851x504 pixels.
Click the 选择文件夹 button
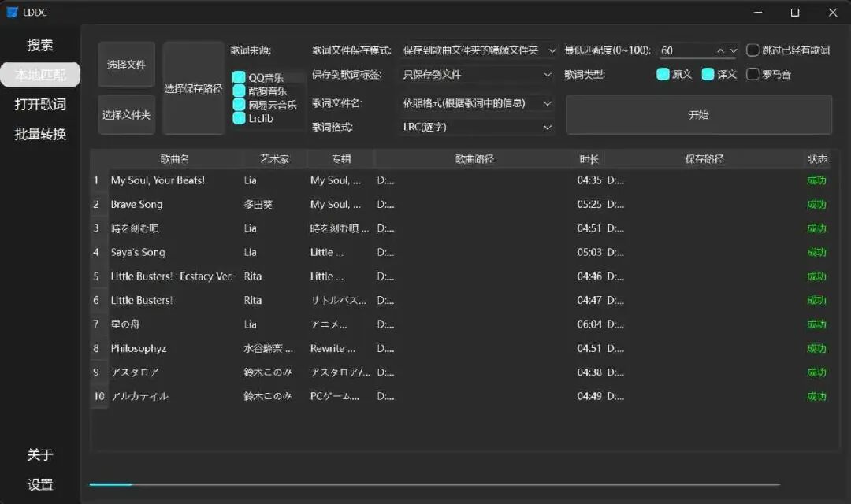[126, 115]
